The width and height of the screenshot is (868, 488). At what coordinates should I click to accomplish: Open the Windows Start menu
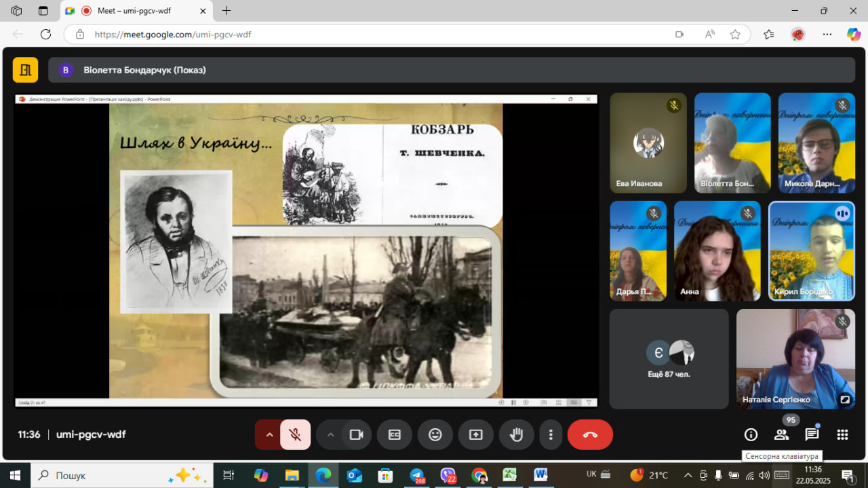(15, 475)
